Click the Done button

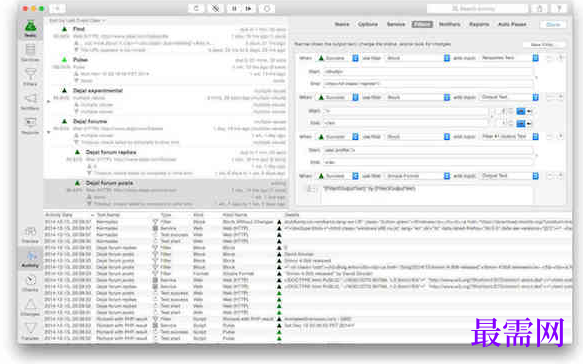click(x=553, y=24)
